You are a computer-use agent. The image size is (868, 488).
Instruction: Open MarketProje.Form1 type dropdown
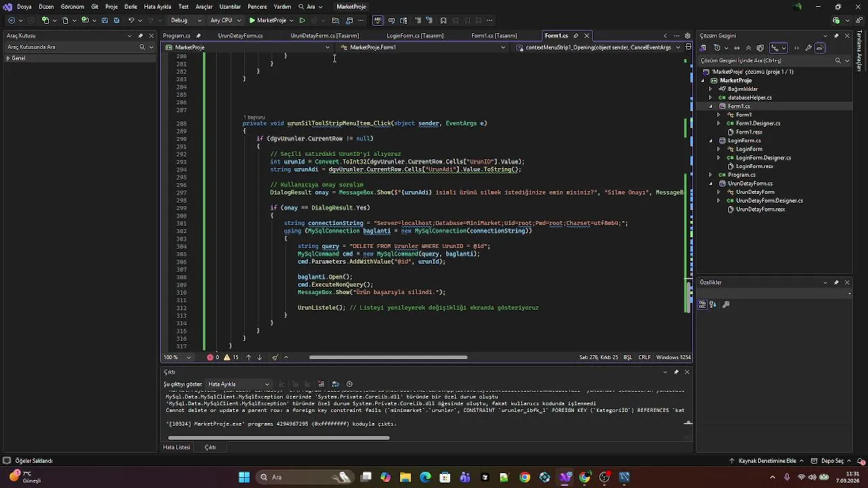click(423, 47)
